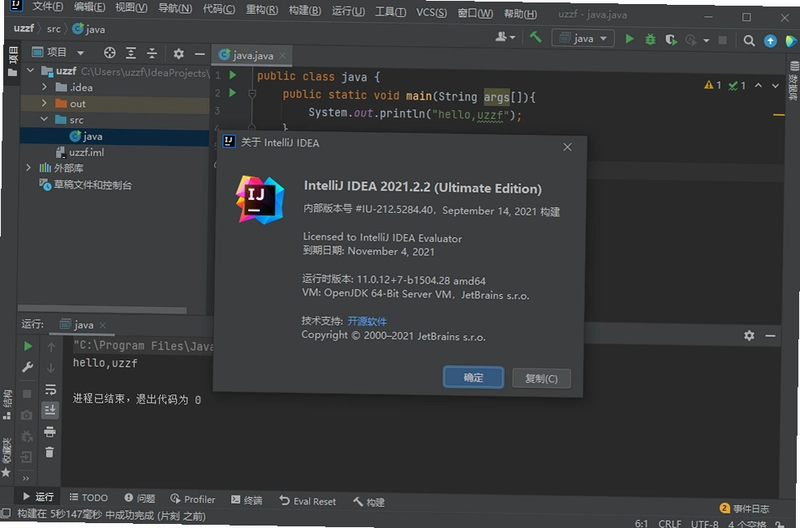The height and width of the screenshot is (528, 800).
Task: Click the blue update arrow icon
Action: tap(770, 41)
